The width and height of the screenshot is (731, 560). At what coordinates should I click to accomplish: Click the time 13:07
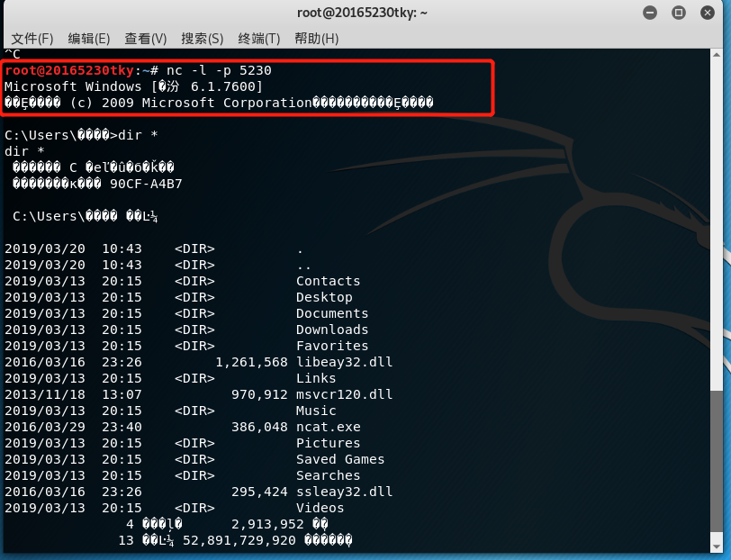(122, 394)
